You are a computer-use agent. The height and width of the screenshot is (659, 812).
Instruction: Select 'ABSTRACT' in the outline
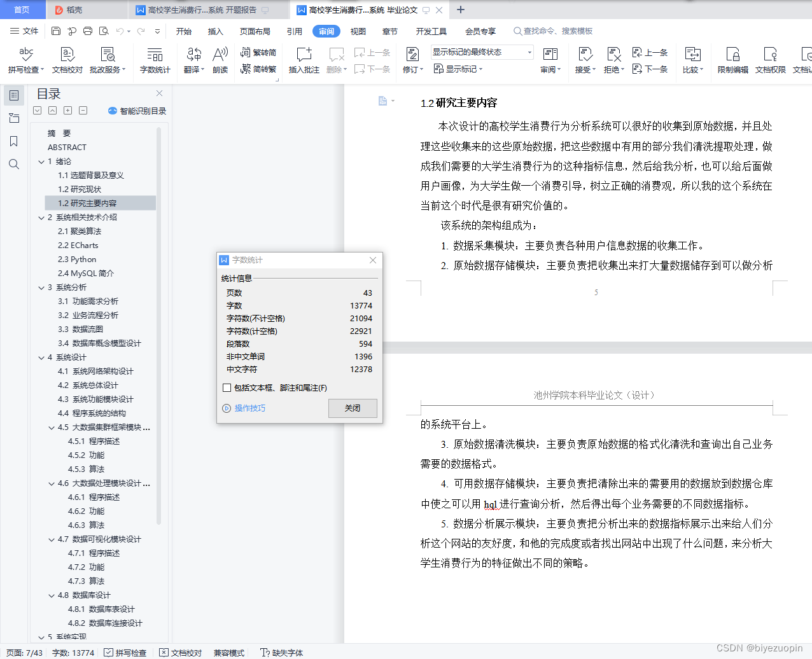(67, 148)
